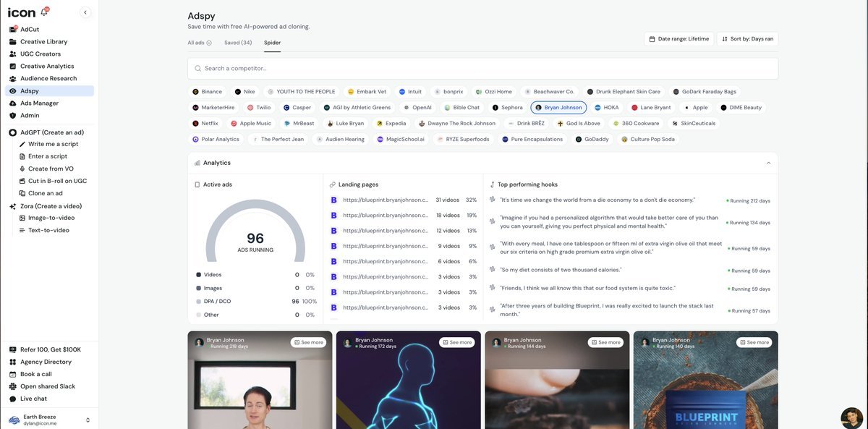Open the notifications bell icon
Screen dimensions: 868x429
pyautogui.click(x=44, y=12)
